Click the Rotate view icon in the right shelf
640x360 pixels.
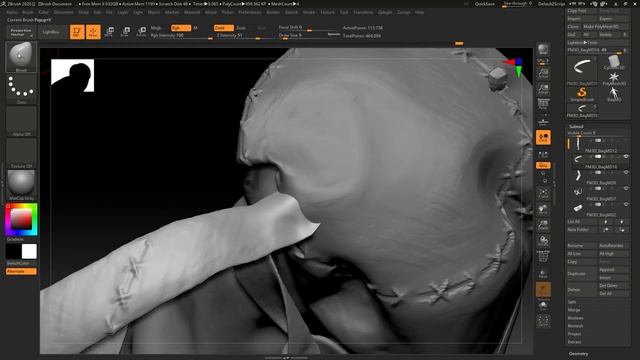(543, 241)
